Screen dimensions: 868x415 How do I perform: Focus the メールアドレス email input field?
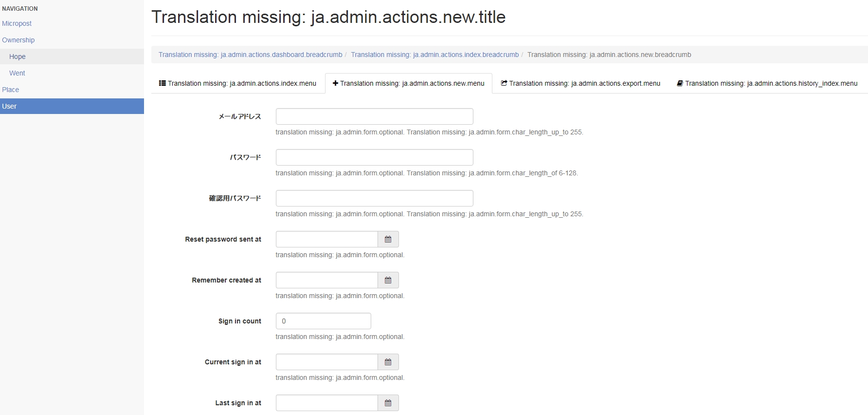(x=374, y=116)
